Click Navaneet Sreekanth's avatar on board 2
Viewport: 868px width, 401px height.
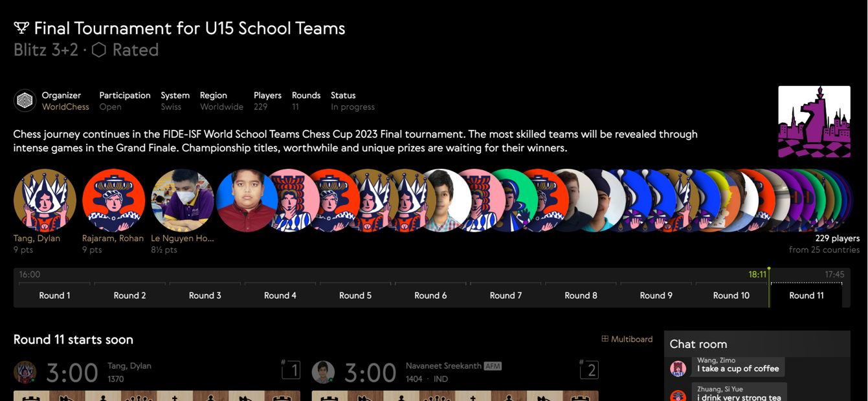click(x=323, y=372)
